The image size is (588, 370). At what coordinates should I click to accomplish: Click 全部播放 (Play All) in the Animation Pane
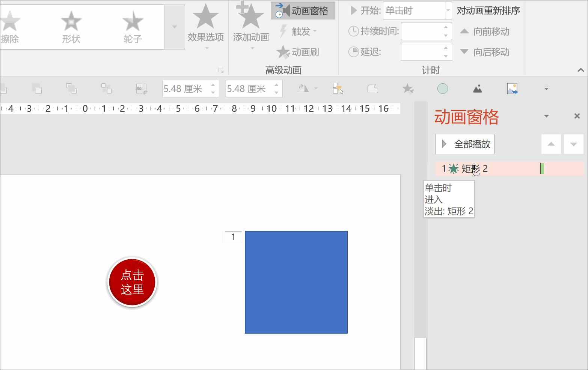point(464,144)
